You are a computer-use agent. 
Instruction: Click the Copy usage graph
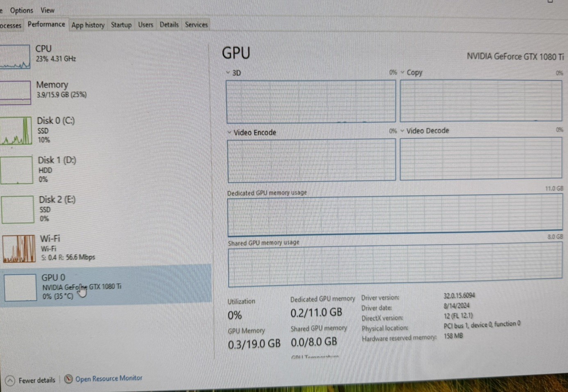[481, 100]
